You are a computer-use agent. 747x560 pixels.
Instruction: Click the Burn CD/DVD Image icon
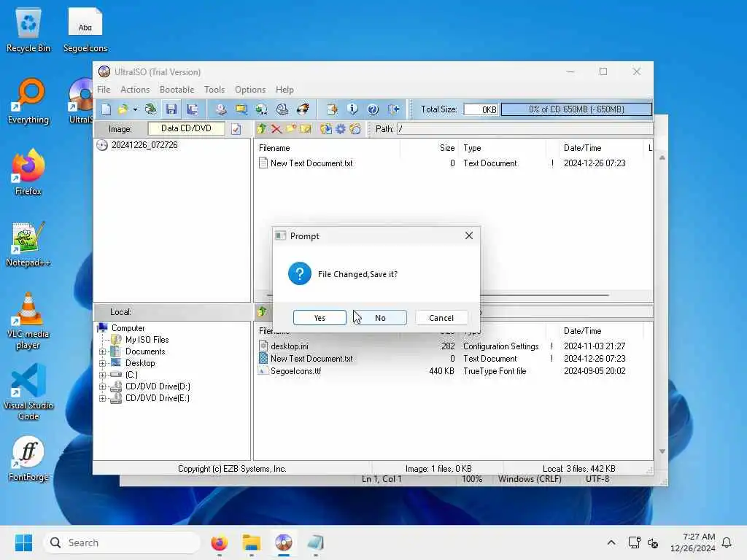point(303,109)
